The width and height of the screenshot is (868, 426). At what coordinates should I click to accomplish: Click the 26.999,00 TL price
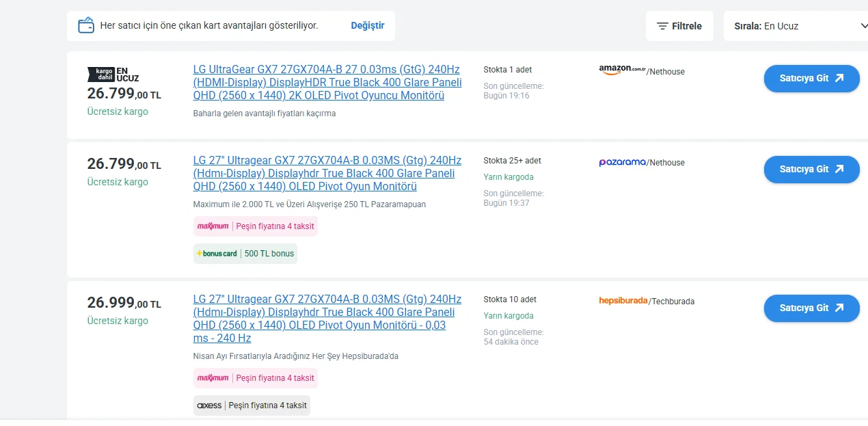pos(124,303)
